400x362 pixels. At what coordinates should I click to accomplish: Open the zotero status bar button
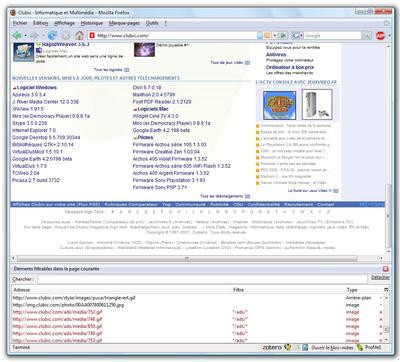[272, 347]
